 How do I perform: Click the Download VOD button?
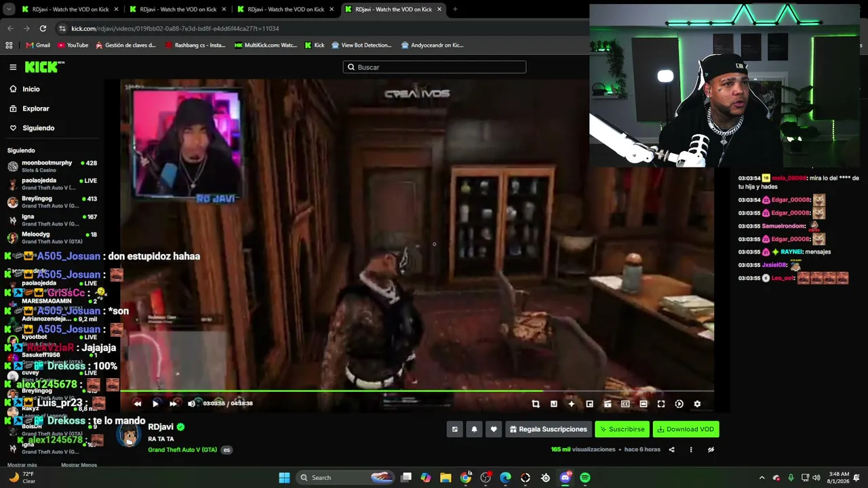(x=686, y=429)
